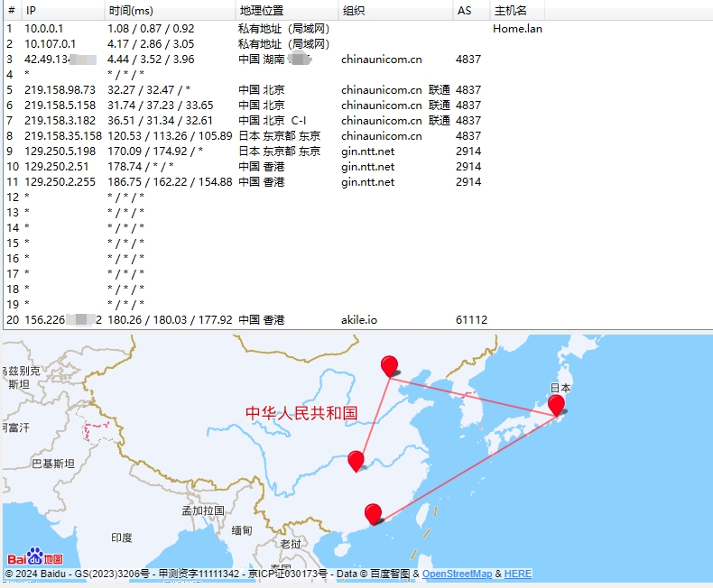713x588 pixels.
Task: Select hop row number 12
Action: click(x=358, y=198)
